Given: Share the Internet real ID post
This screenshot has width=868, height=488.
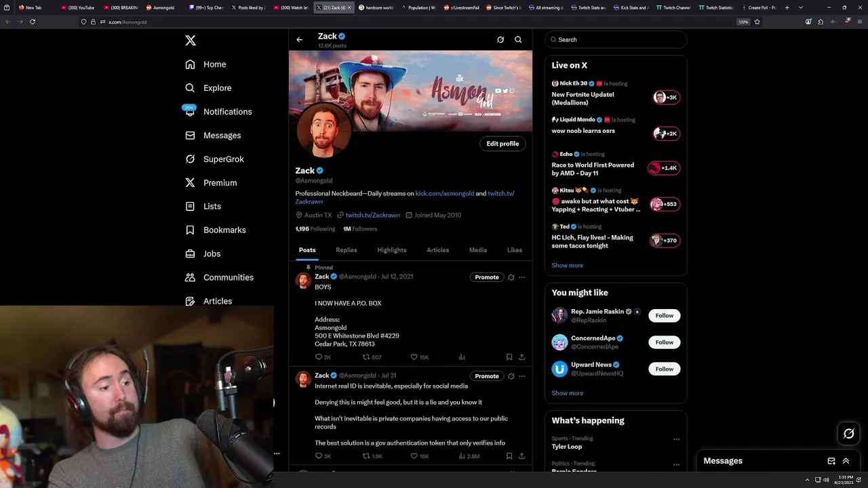Looking at the screenshot, I should [x=521, y=456].
